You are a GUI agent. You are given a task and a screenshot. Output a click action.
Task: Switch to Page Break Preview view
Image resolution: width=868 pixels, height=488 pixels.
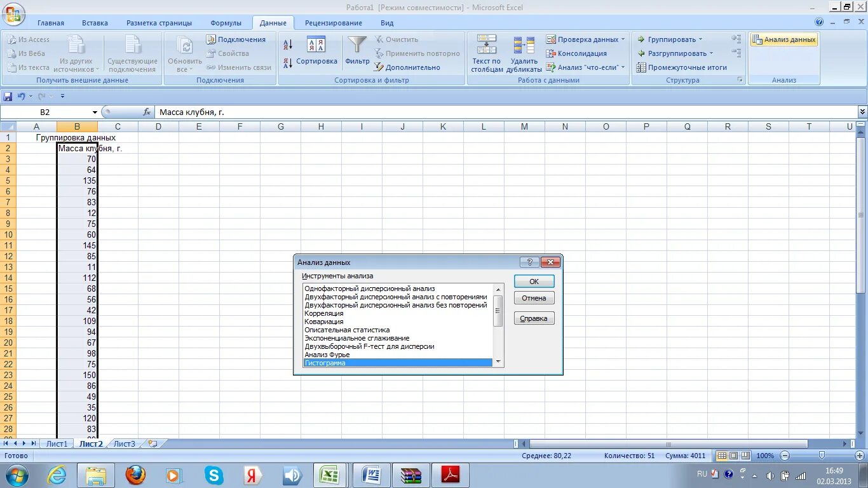pyautogui.click(x=745, y=456)
